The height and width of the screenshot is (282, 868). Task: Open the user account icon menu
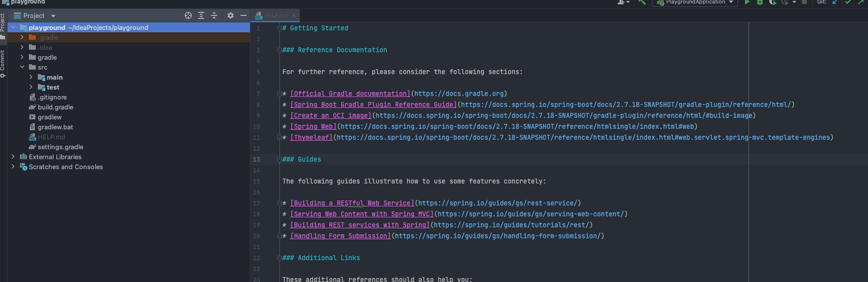click(x=623, y=2)
